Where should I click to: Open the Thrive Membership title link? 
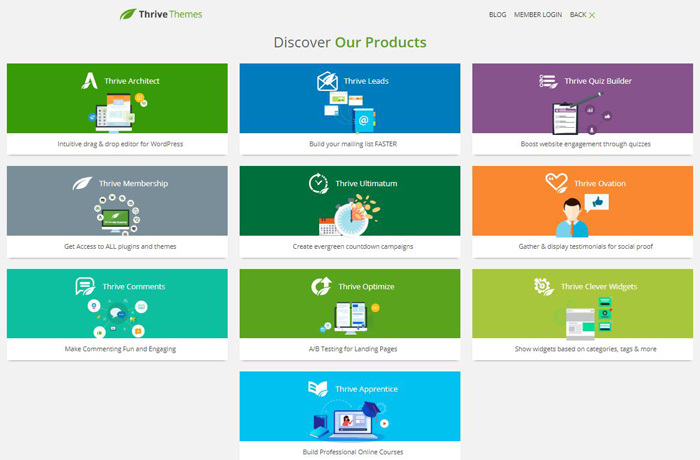point(133,184)
